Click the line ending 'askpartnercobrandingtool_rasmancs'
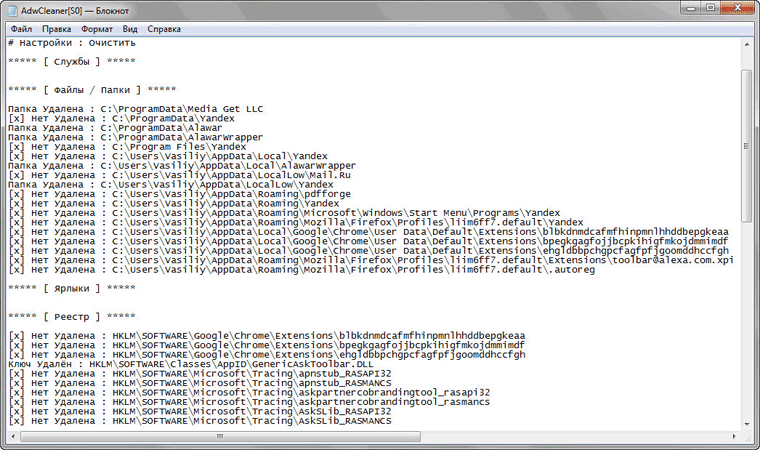 coord(249,402)
